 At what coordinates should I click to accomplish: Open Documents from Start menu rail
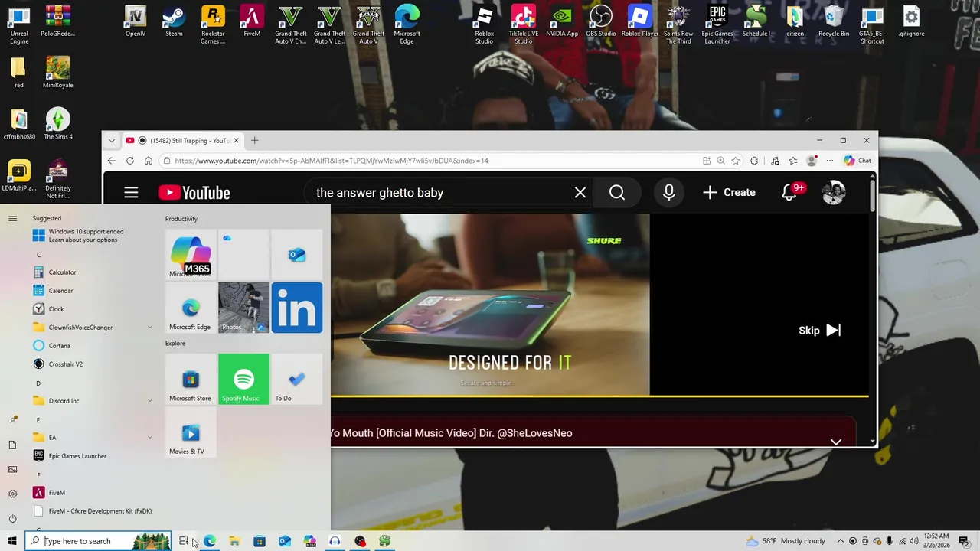click(12, 445)
